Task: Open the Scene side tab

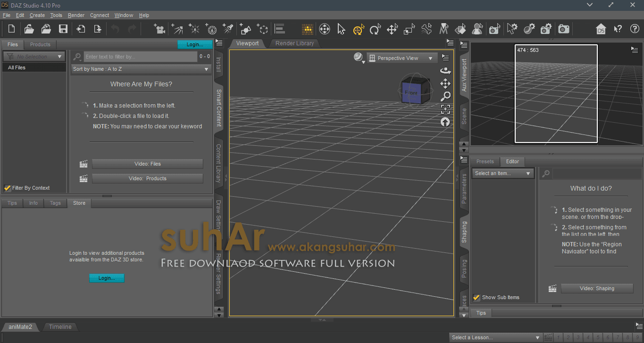Action: [x=464, y=116]
